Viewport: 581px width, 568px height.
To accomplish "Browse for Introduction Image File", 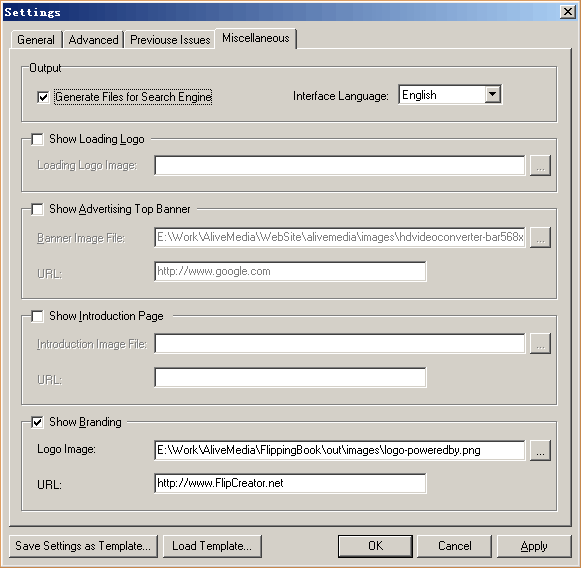I will [x=540, y=344].
